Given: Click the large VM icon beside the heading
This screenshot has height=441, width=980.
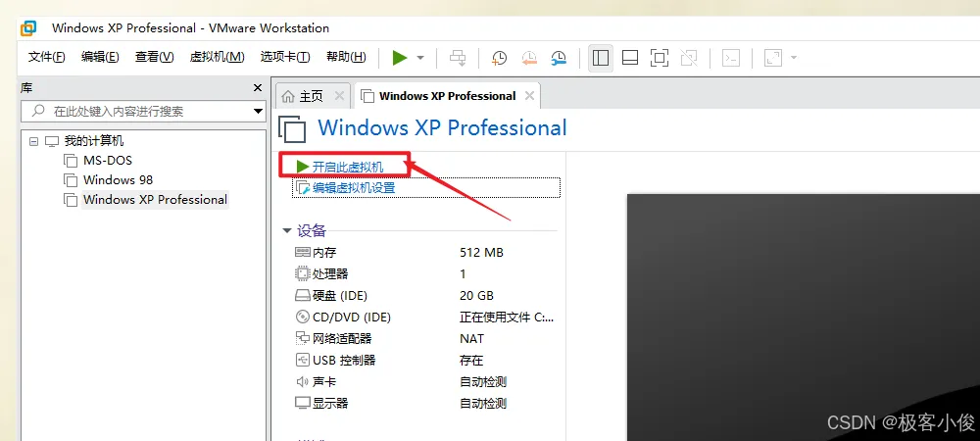Looking at the screenshot, I should 292,128.
